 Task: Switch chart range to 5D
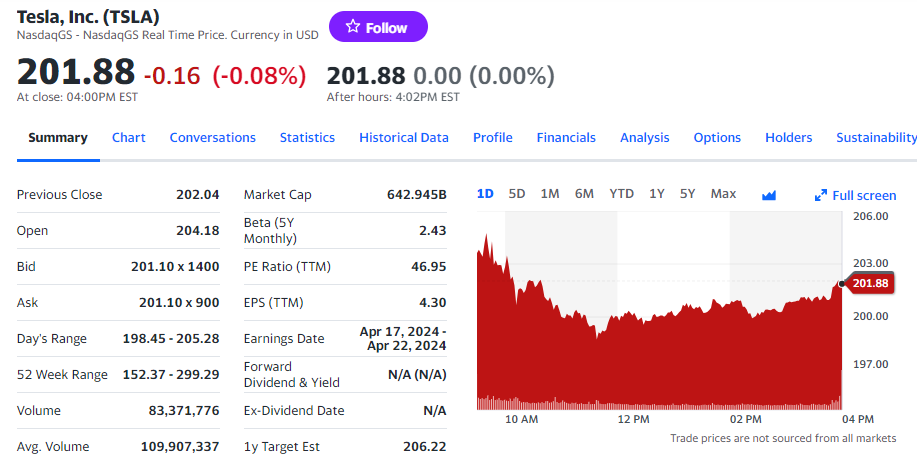517,194
